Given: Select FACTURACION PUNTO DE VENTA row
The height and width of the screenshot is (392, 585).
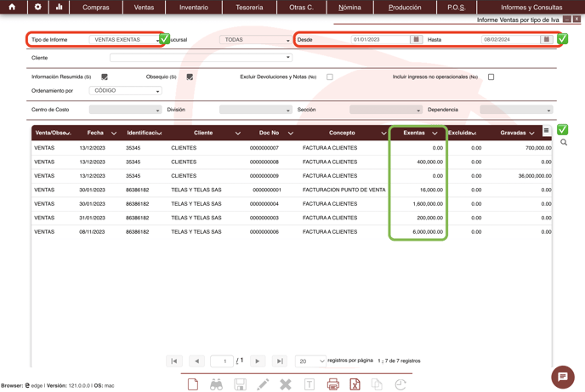Looking at the screenshot, I should pyautogui.click(x=292, y=190).
